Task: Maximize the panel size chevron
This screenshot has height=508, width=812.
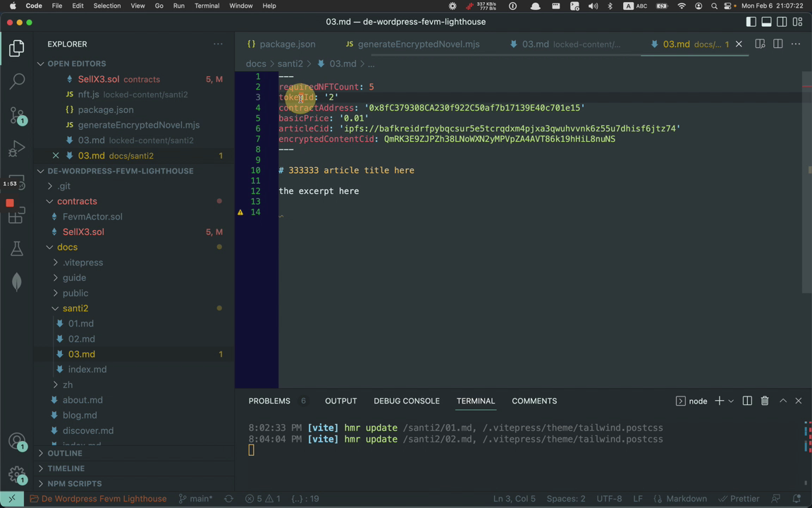Action: click(x=783, y=401)
